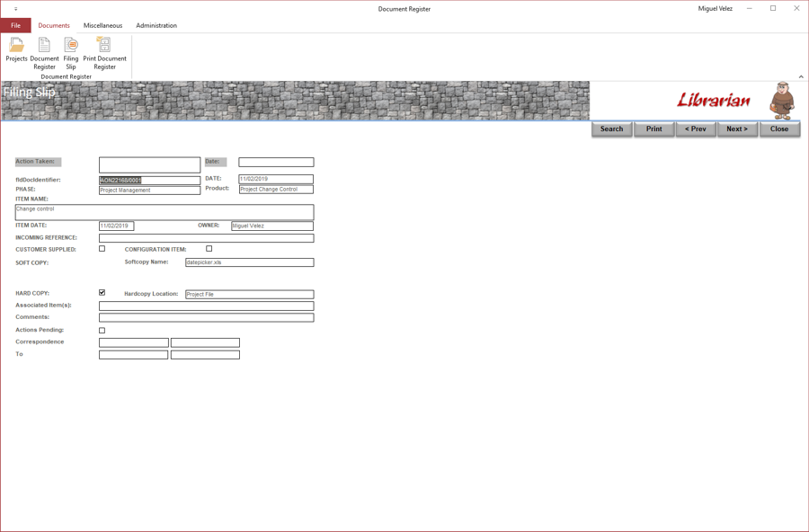This screenshot has width=809, height=532.
Task: Click the Associated Item(s) input field
Action: (x=207, y=306)
